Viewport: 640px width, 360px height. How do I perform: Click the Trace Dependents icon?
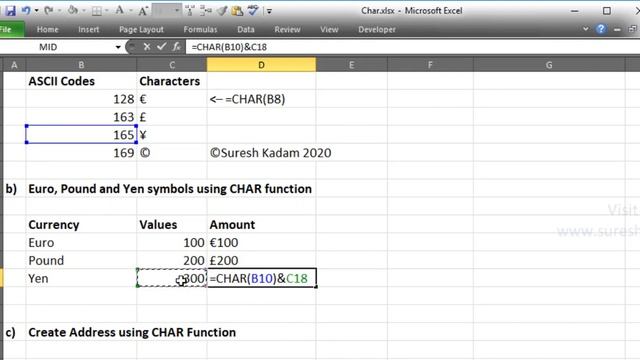click(206, 11)
